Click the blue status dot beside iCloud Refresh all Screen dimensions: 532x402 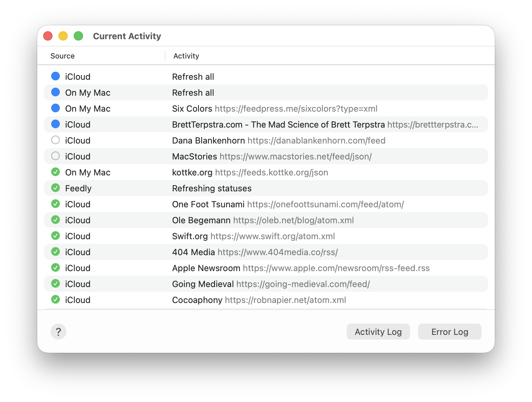click(55, 76)
